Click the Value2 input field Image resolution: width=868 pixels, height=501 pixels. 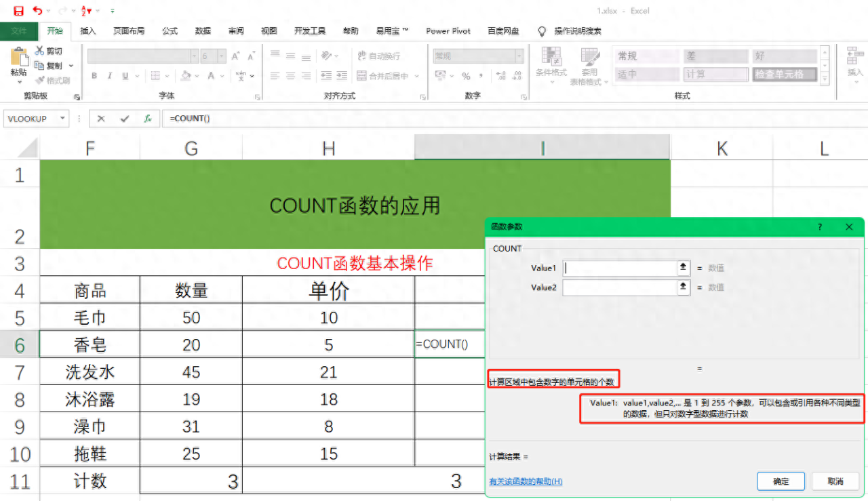pyautogui.click(x=620, y=287)
